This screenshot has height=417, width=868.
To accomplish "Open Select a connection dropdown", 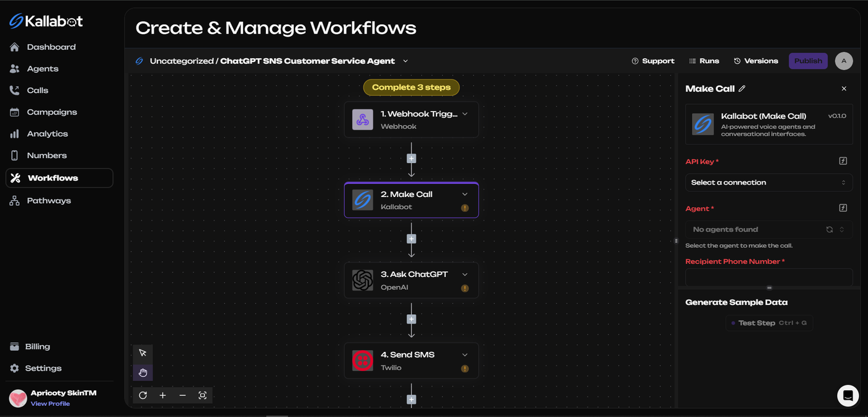I will (x=769, y=183).
